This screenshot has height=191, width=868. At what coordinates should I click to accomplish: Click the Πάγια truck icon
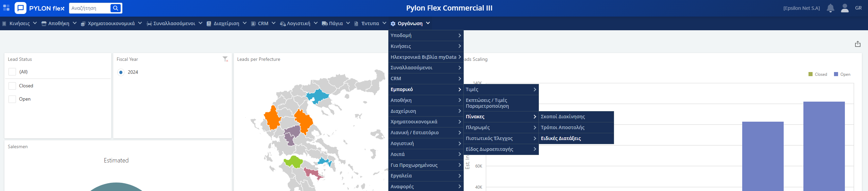click(x=325, y=23)
